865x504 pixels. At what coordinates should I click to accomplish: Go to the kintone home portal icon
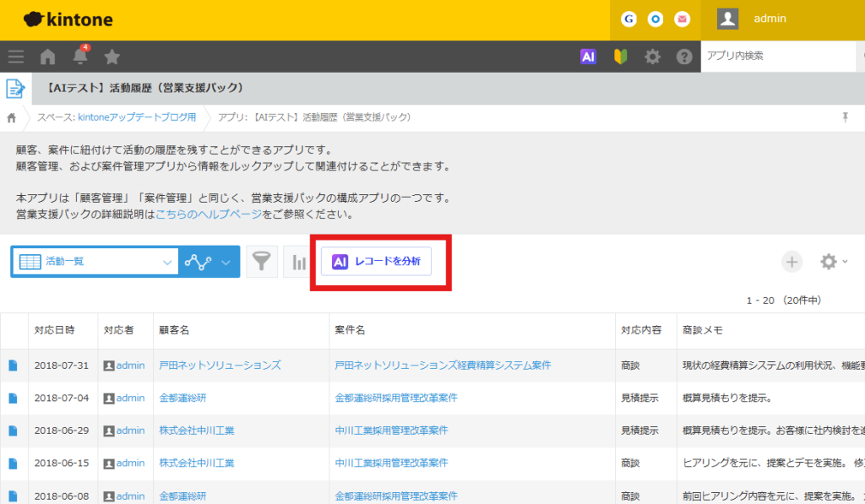[x=48, y=57]
